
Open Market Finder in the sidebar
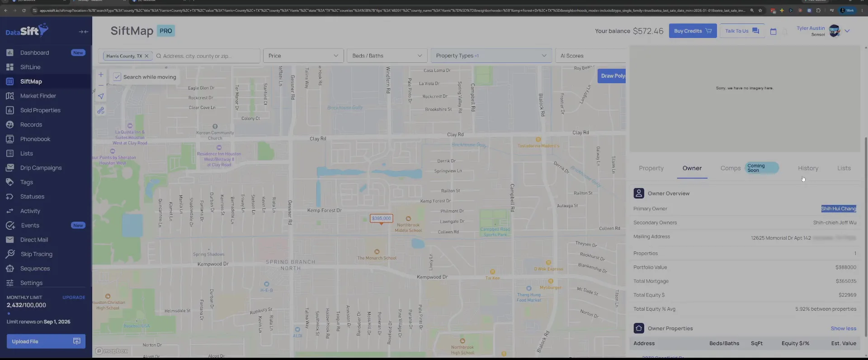point(38,96)
